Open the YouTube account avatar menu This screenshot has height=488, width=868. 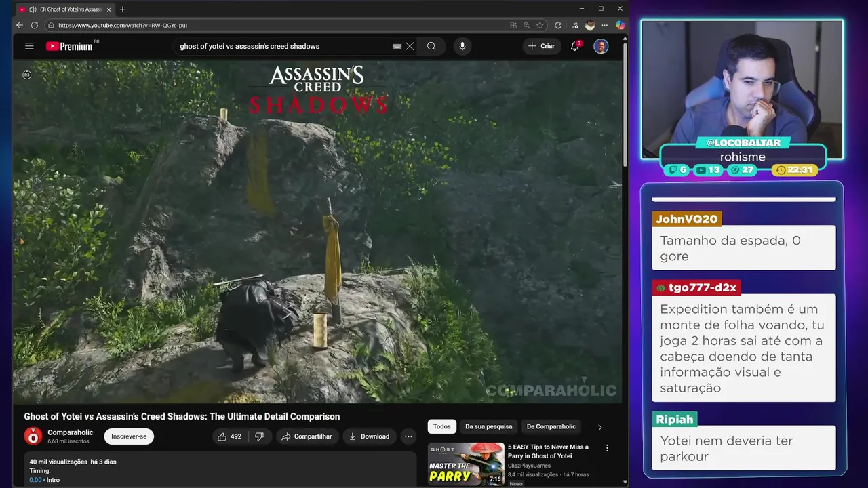[x=601, y=46]
